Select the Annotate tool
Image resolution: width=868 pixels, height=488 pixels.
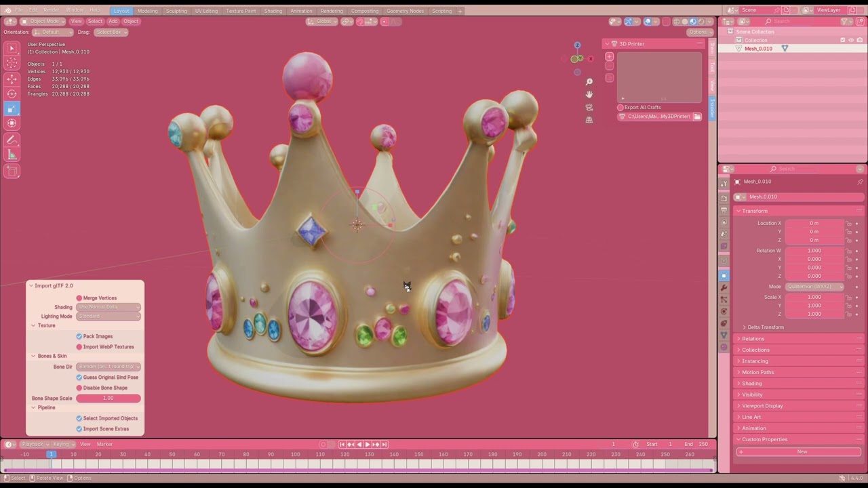click(12, 140)
